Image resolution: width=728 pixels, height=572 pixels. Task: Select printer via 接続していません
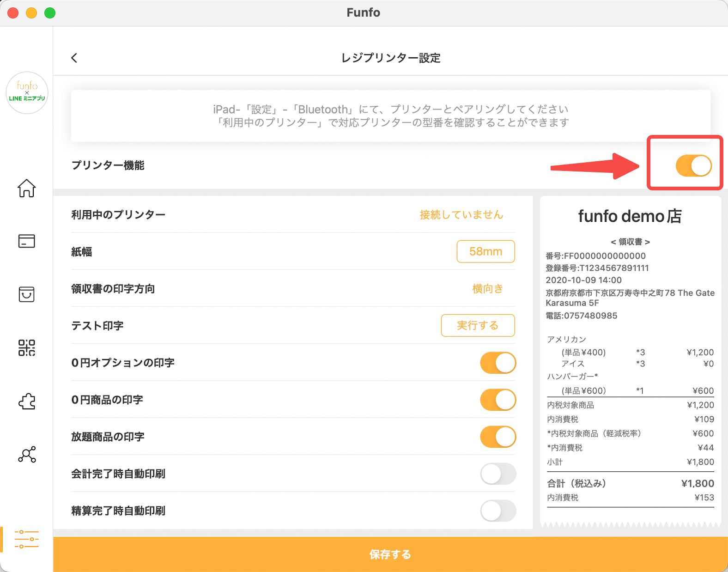point(461,215)
